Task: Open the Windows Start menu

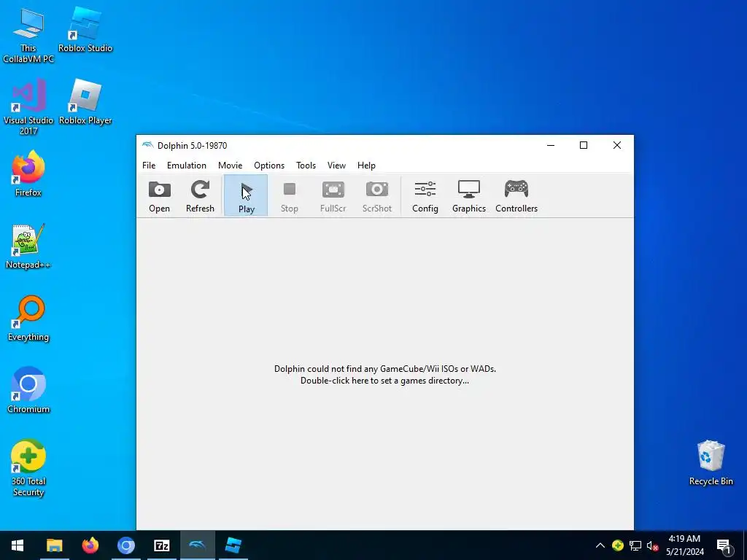Action: [18, 545]
